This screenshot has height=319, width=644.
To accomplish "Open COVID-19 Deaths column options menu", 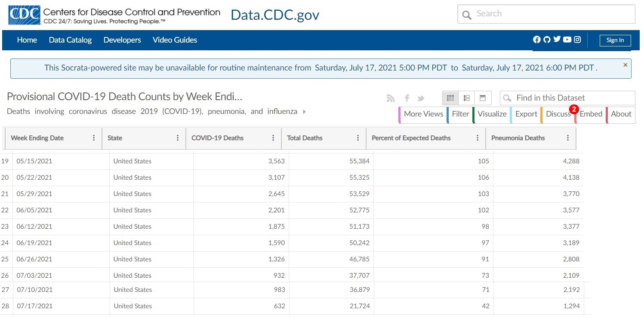I will click(x=273, y=138).
